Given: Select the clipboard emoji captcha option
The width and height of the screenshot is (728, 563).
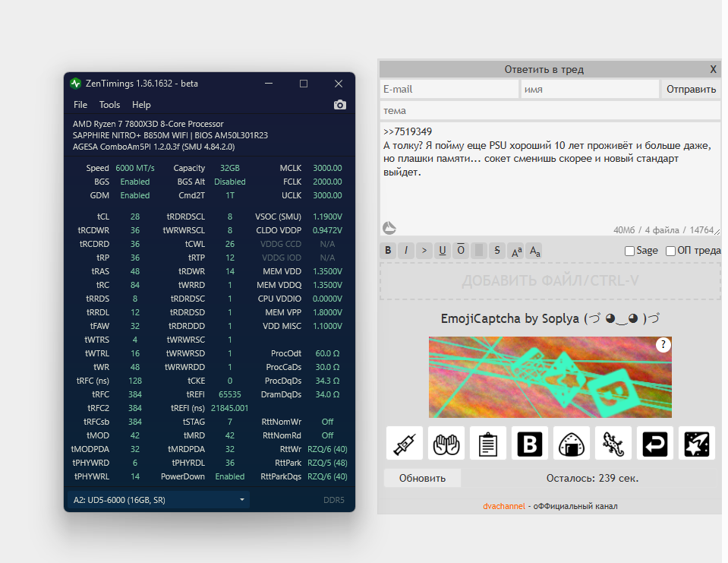Looking at the screenshot, I should (488, 443).
